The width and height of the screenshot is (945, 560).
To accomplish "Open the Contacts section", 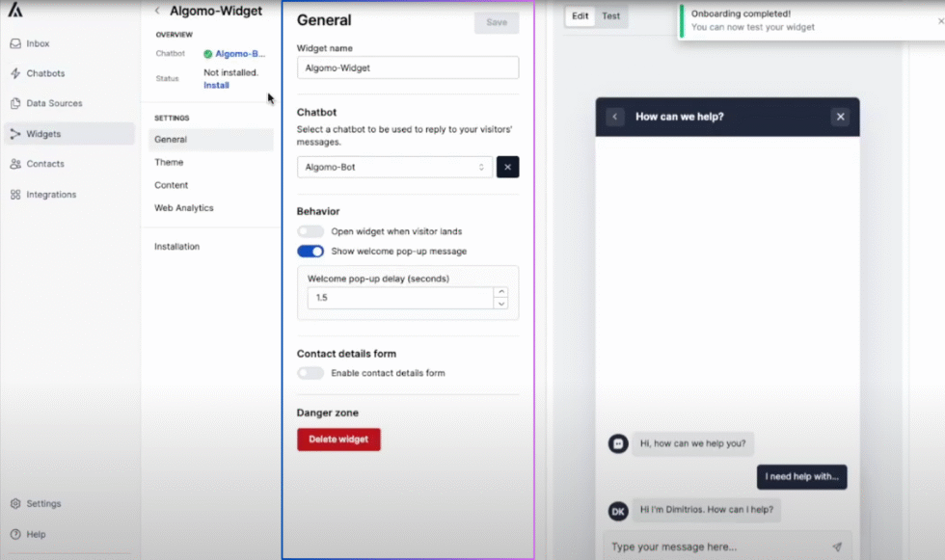I will click(46, 164).
